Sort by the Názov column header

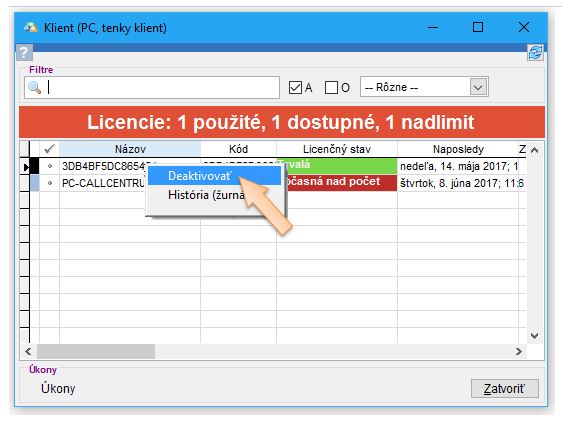pos(130,149)
